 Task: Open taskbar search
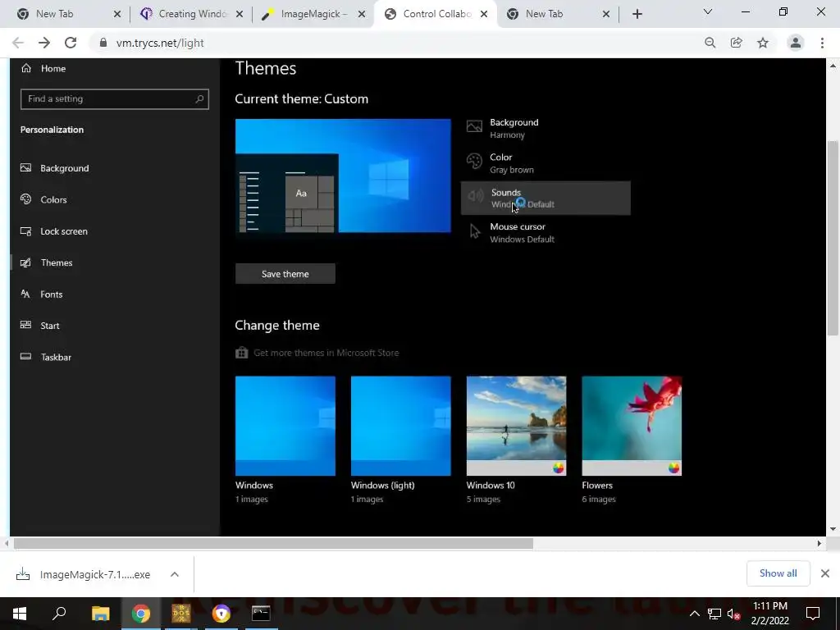pyautogui.click(x=59, y=614)
